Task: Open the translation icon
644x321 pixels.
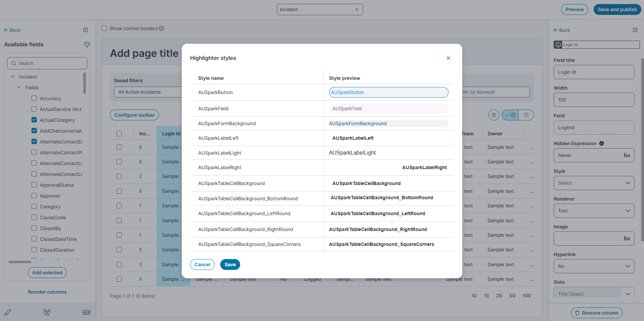Action: click(87, 312)
